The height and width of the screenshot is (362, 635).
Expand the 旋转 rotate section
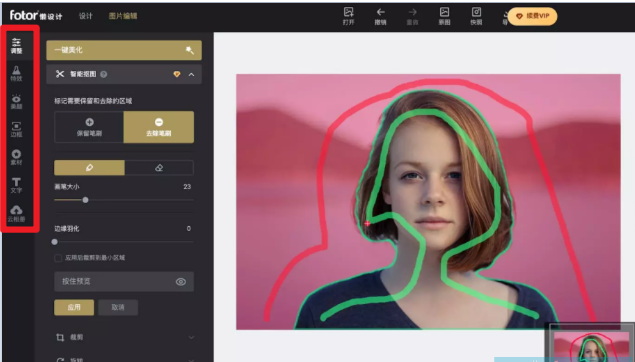(x=124, y=359)
